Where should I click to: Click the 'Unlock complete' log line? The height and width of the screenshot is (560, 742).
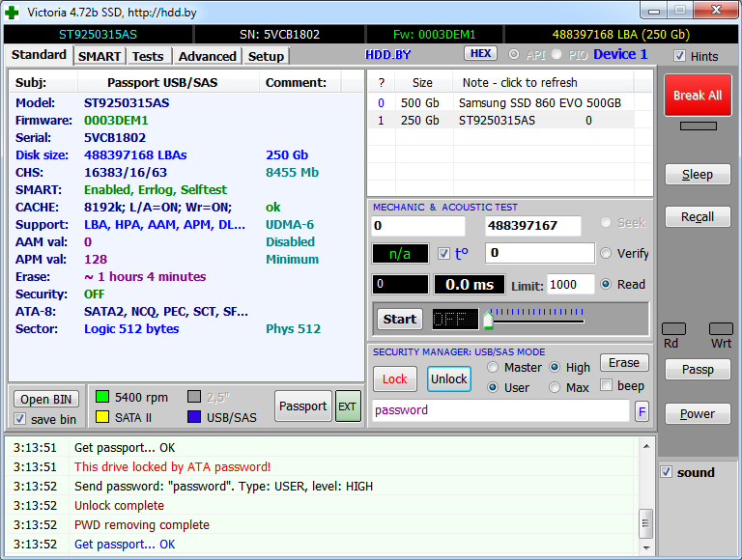click(119, 506)
